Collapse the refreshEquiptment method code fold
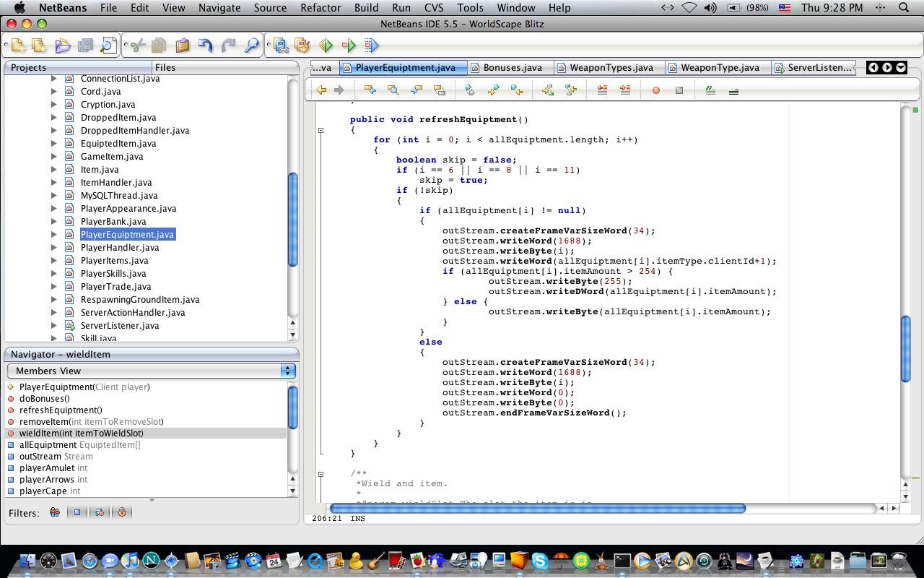 tap(321, 131)
